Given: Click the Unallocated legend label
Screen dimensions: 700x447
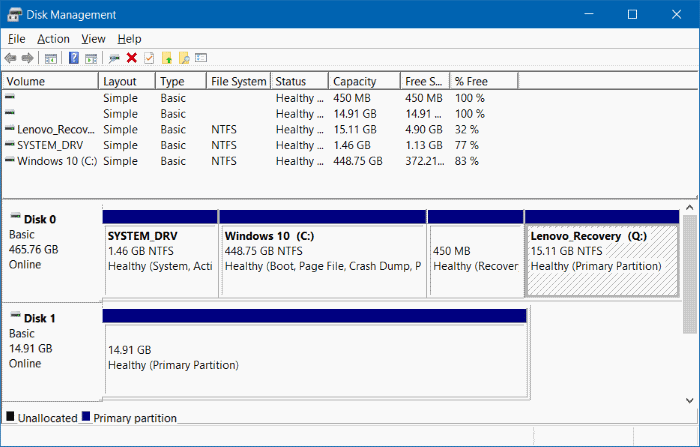Looking at the screenshot, I should [47, 418].
